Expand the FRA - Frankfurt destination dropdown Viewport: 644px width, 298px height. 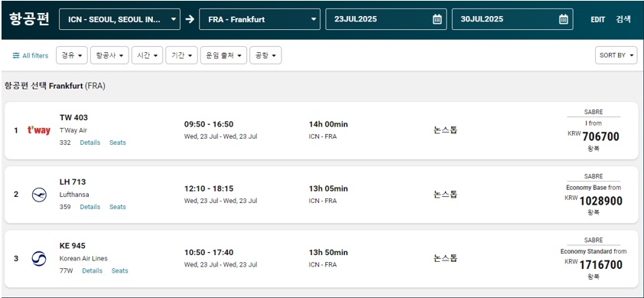pos(259,19)
